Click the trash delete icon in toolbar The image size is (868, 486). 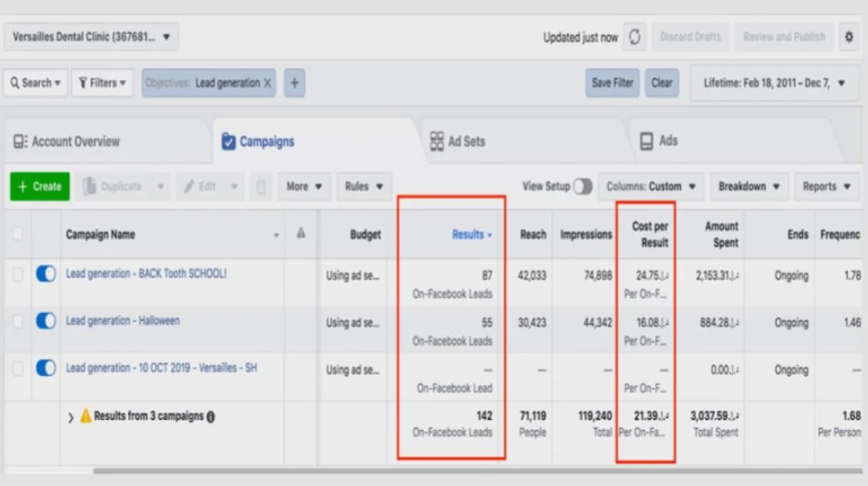click(x=261, y=187)
